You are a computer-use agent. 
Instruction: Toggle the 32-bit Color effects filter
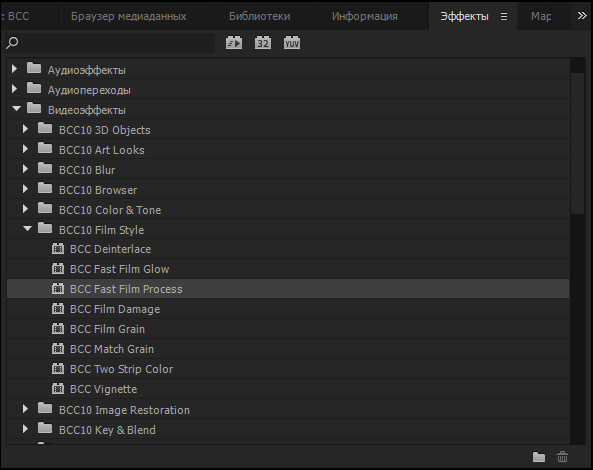[x=263, y=43]
